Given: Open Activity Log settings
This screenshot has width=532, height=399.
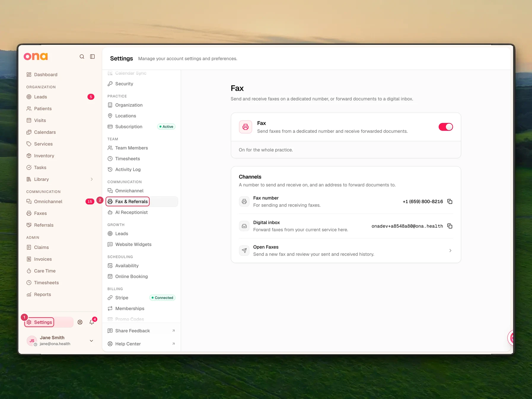Looking at the screenshot, I should [141, 170].
